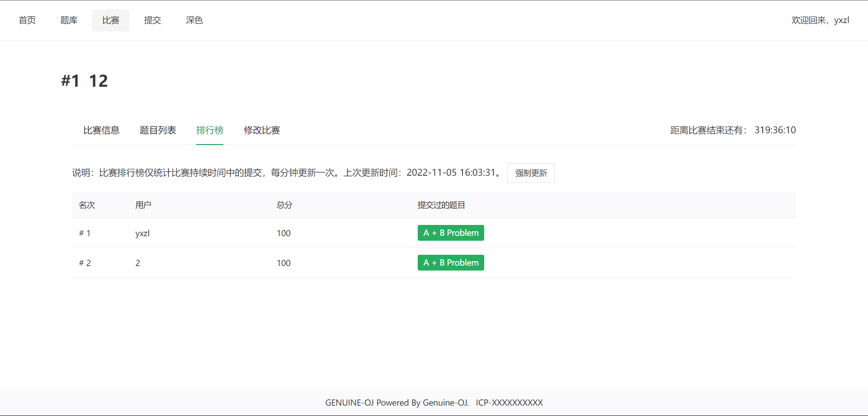Click the 欢迎回来, yxzl account greeting
The width and height of the screenshot is (868, 416).
820,20
